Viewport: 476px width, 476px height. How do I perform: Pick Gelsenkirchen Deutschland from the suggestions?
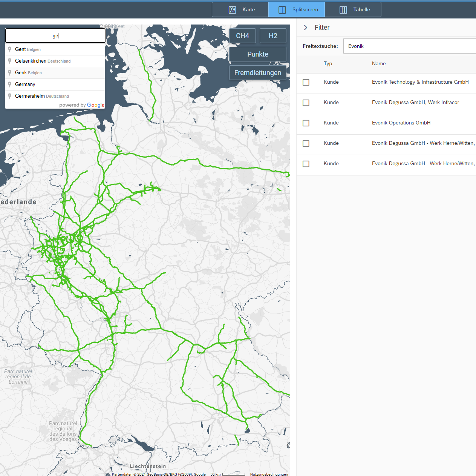55,61
